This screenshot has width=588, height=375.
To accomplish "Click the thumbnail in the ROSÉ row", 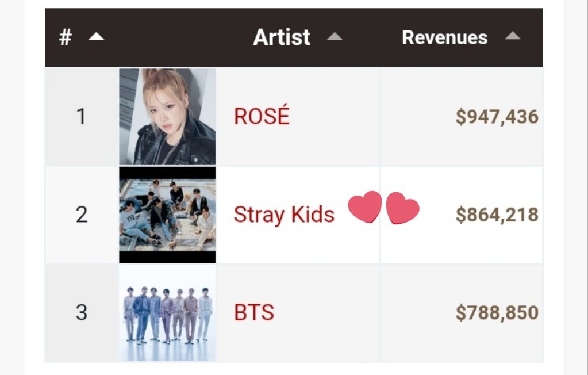I will (167, 117).
